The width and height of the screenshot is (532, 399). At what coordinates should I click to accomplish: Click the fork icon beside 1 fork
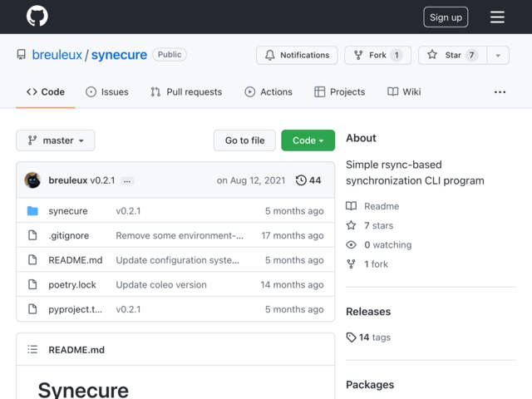coord(351,264)
